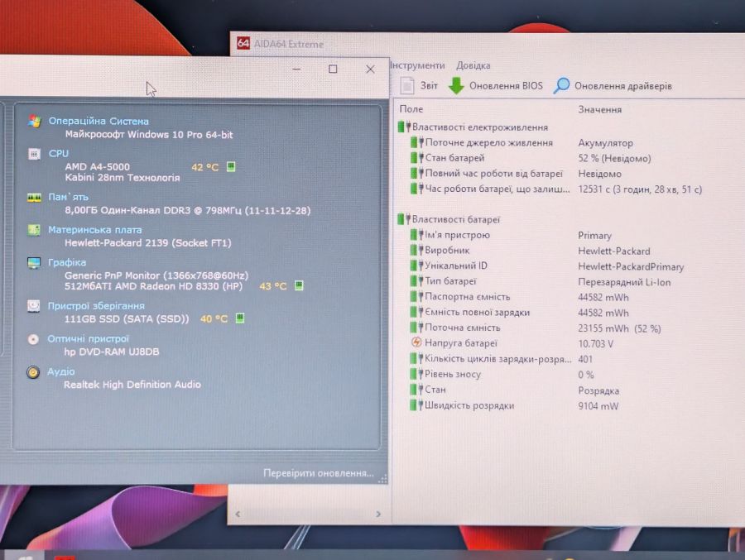
Task: Click the 9104 mW discharge value
Action: click(x=598, y=406)
